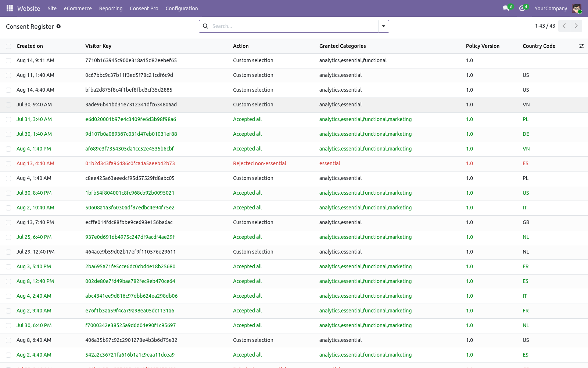Viewport: 588px width, 368px height.
Task: Sort by Visitor Key column
Action: (98, 46)
